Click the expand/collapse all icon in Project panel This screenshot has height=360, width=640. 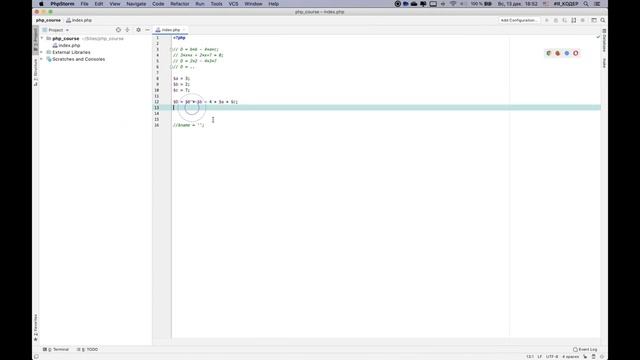pyautogui.click(x=127, y=30)
